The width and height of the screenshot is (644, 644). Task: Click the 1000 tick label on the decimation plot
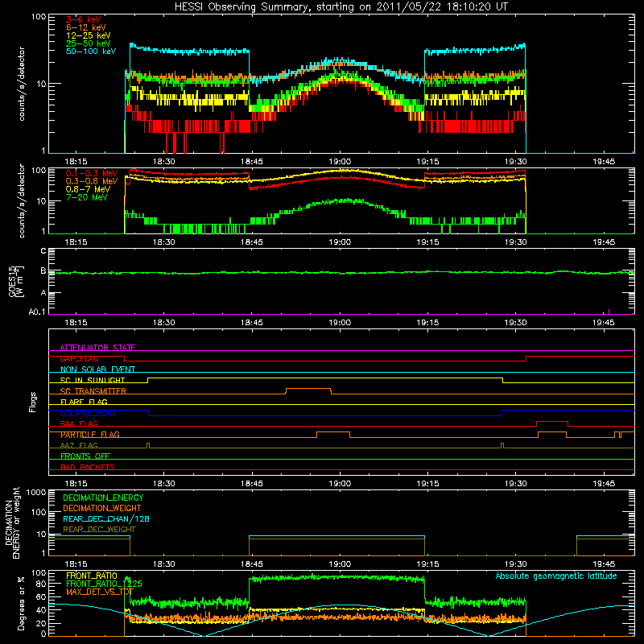[36, 492]
